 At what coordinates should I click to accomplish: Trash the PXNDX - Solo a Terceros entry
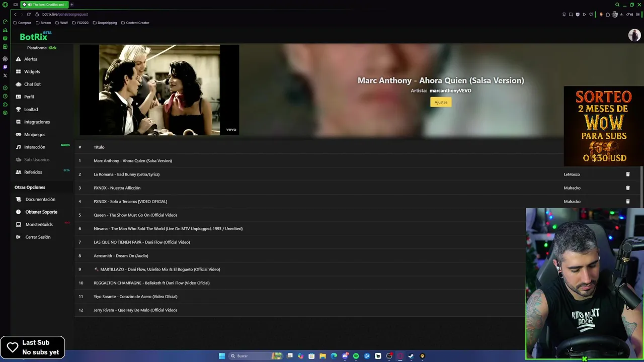(x=627, y=202)
